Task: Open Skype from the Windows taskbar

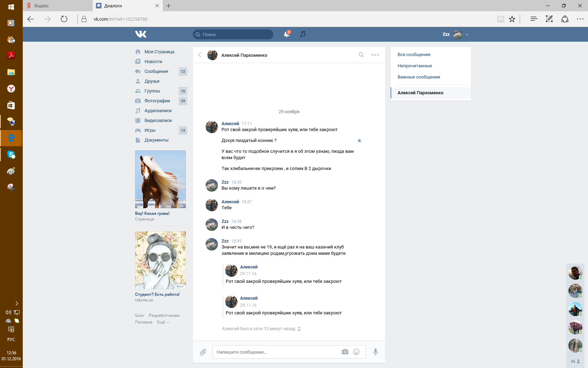Action: click(11, 155)
